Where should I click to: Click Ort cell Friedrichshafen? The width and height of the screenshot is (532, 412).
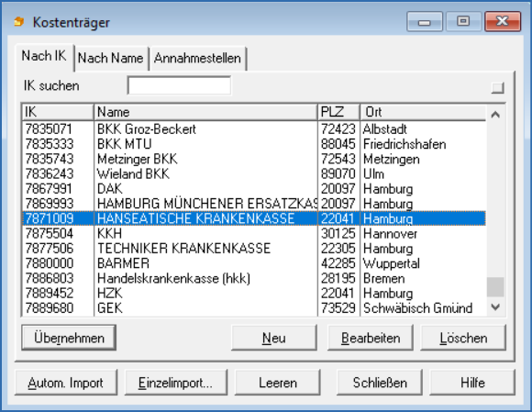pos(405,144)
